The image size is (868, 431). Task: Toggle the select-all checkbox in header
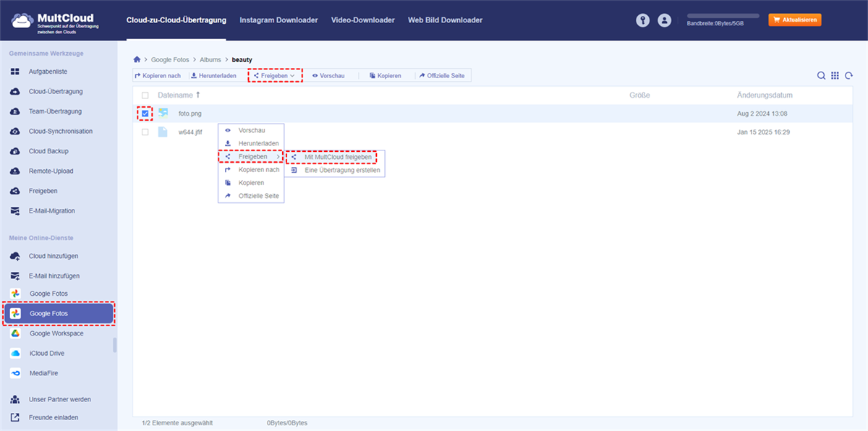(x=145, y=95)
